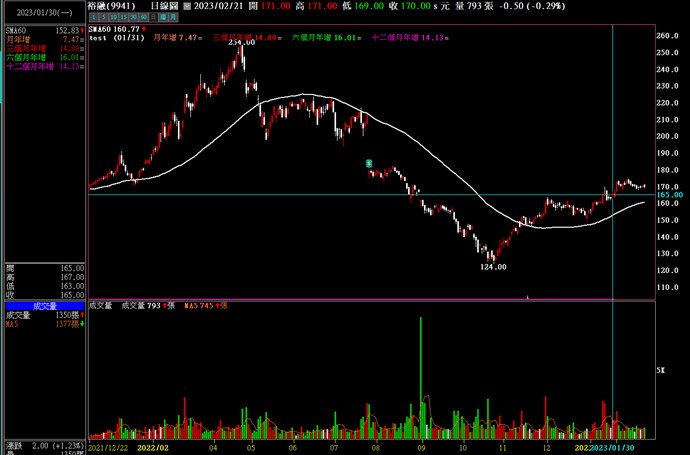Click the small tick marker above the volume panel
This screenshot has height=455, width=690.
tap(527, 296)
